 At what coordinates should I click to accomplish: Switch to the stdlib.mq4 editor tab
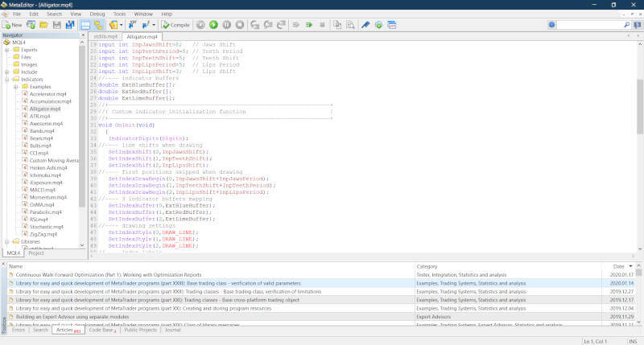point(105,36)
